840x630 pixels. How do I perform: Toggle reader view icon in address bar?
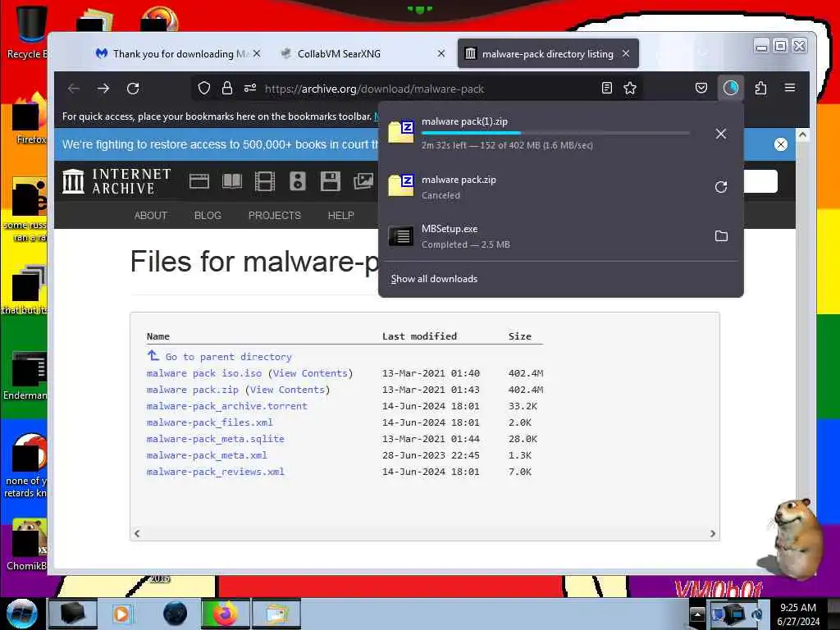606,88
